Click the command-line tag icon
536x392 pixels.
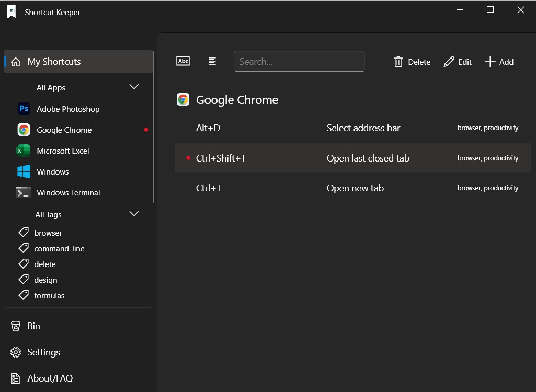24,248
